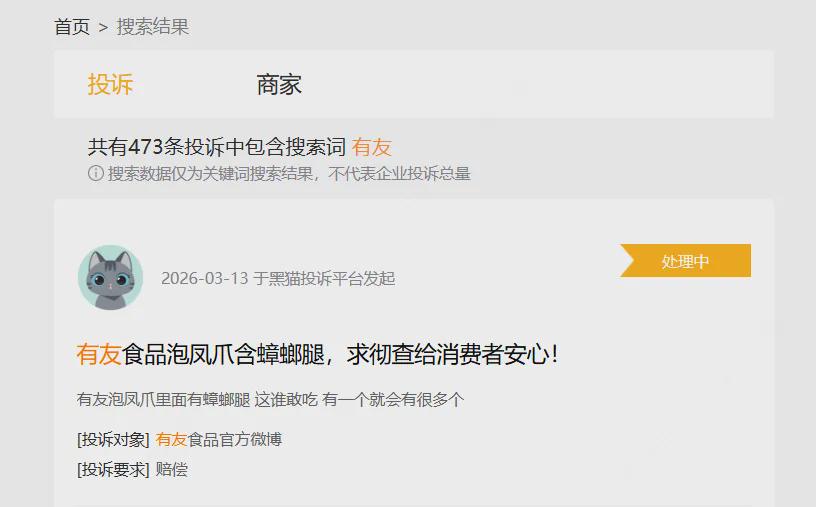Screen dimensions: 816x507
Task: Click the gray cat avatar icon
Action: [110, 277]
